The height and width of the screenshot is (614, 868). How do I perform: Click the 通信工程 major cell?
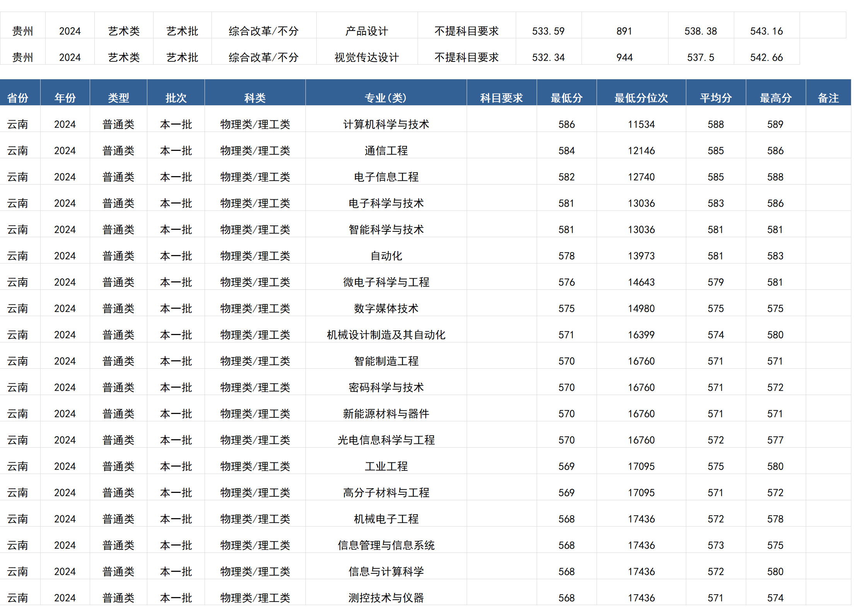pos(385,151)
